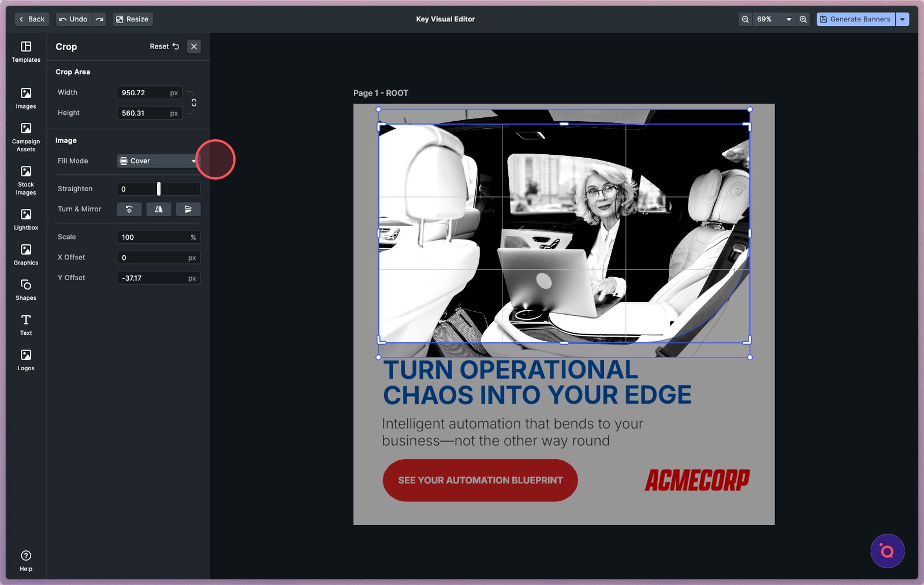The width and height of the screenshot is (924, 585).
Task: Open the chat assistant bubble
Action: [x=887, y=551]
